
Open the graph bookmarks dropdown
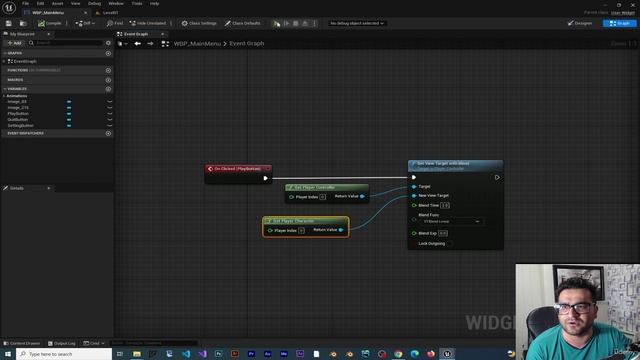pos(122,43)
